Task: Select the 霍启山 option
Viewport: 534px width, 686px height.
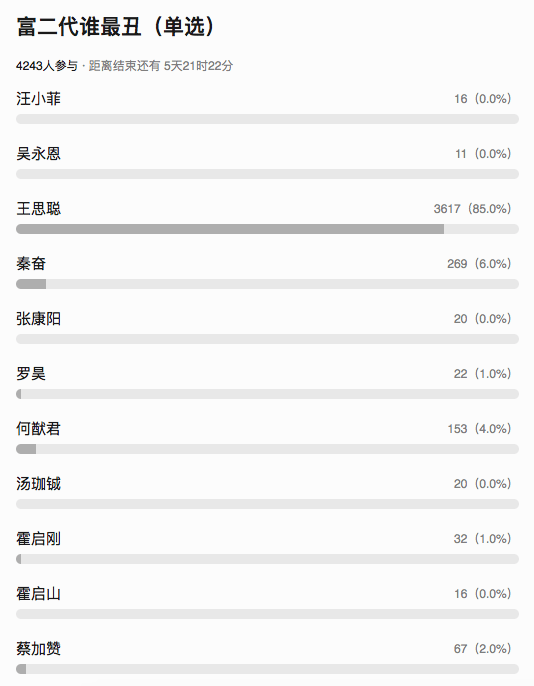Action: (x=38, y=594)
